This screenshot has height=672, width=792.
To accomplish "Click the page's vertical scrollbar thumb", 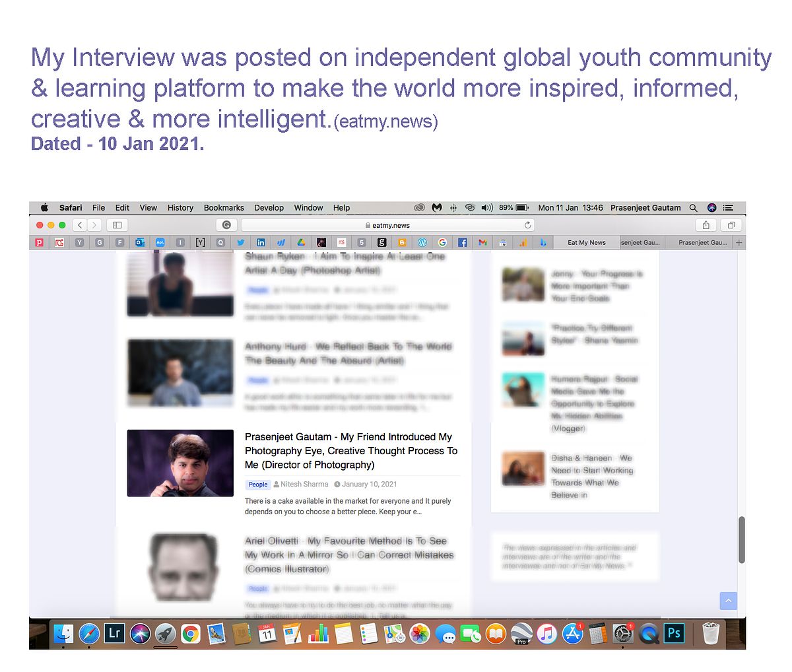I will (x=741, y=539).
